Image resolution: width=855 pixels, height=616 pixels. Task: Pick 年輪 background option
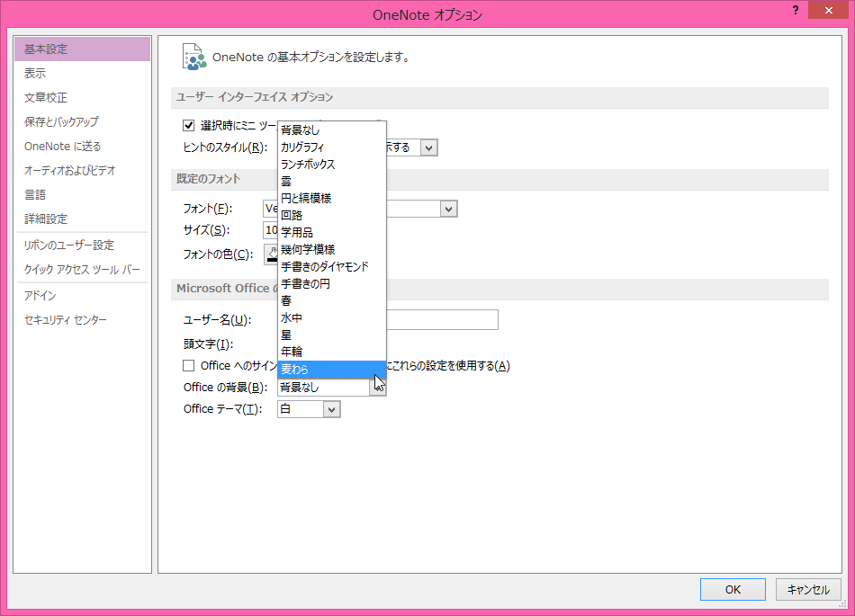(332, 352)
